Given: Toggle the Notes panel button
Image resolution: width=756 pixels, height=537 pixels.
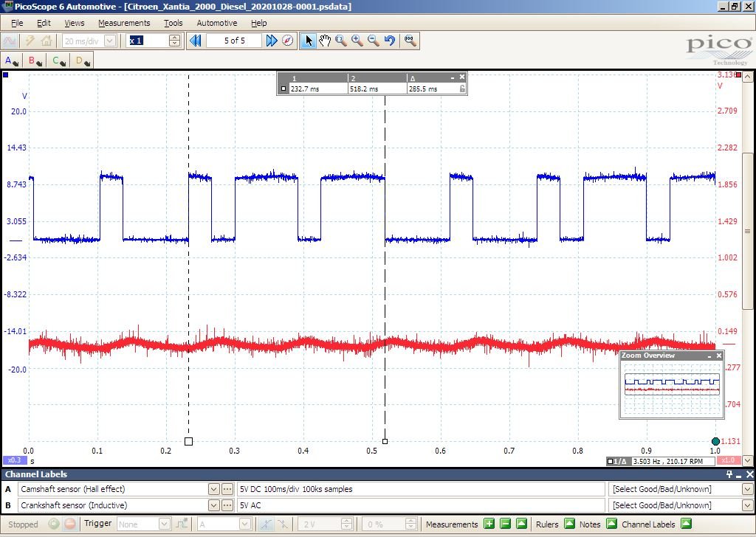Looking at the screenshot, I should click(611, 524).
